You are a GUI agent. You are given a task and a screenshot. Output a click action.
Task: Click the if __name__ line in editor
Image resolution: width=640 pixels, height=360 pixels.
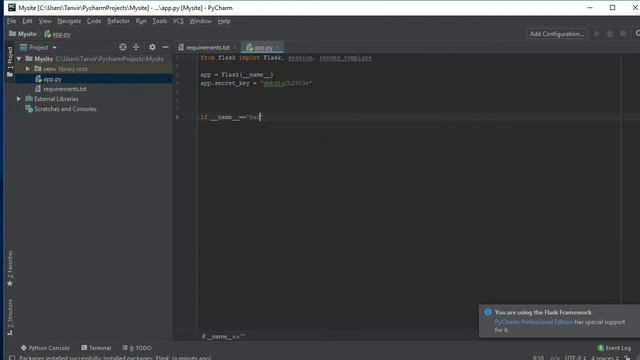231,117
